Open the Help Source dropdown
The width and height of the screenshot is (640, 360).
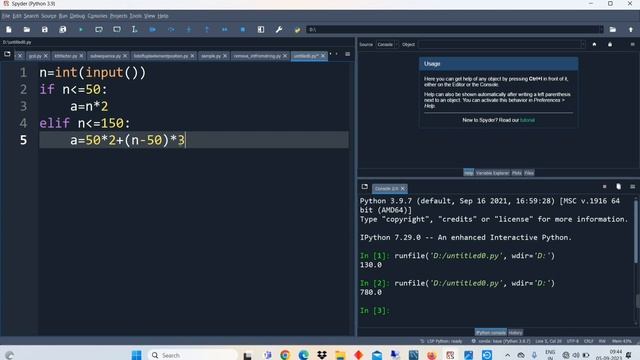(x=387, y=44)
